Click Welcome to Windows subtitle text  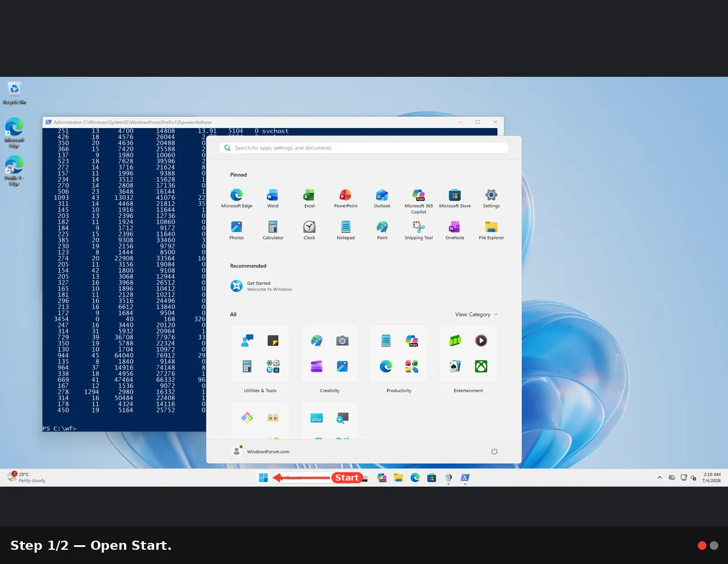click(x=270, y=290)
